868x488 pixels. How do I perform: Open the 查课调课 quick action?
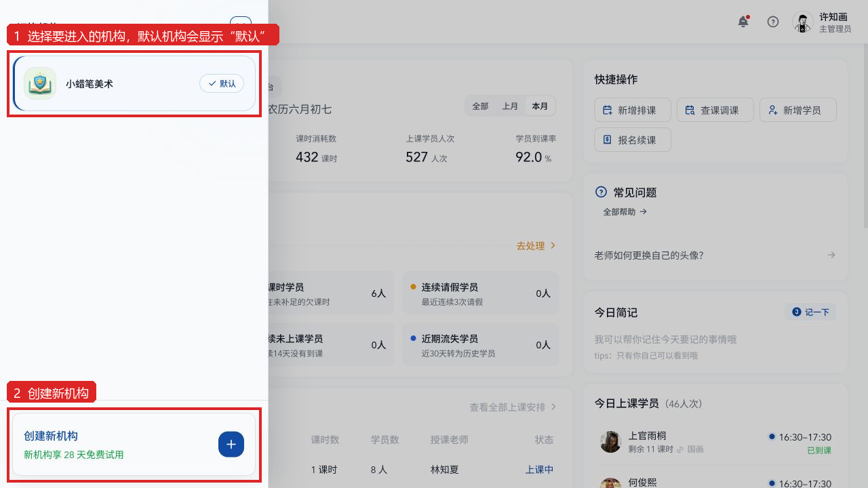pos(715,110)
